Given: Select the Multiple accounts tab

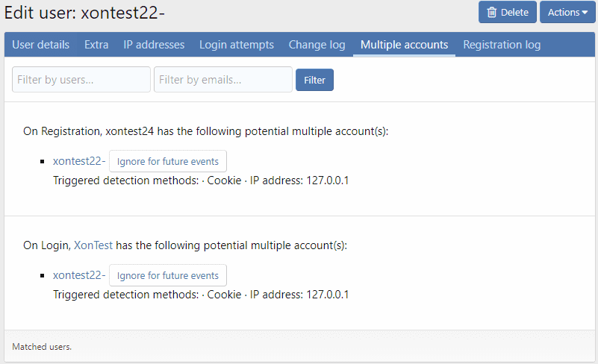Looking at the screenshot, I should (404, 45).
